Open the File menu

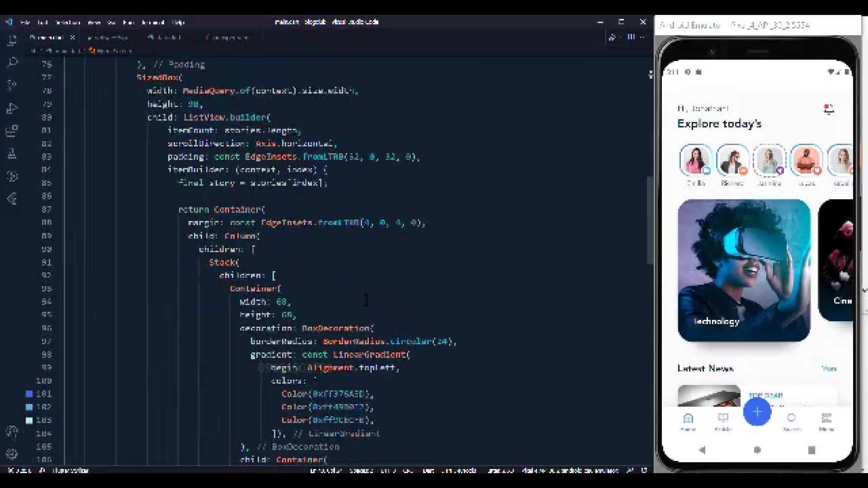tap(25, 22)
